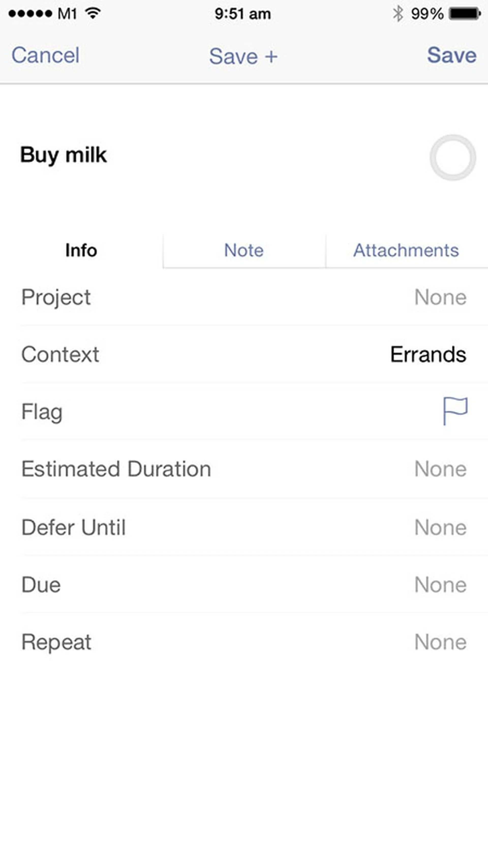
Task: Mark Buy milk task complete circle
Action: [x=453, y=157]
